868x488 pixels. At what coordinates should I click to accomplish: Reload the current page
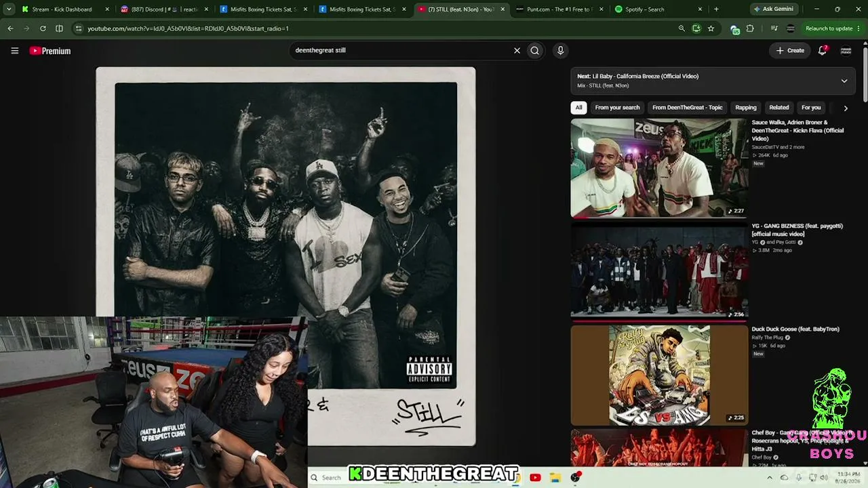(43, 28)
